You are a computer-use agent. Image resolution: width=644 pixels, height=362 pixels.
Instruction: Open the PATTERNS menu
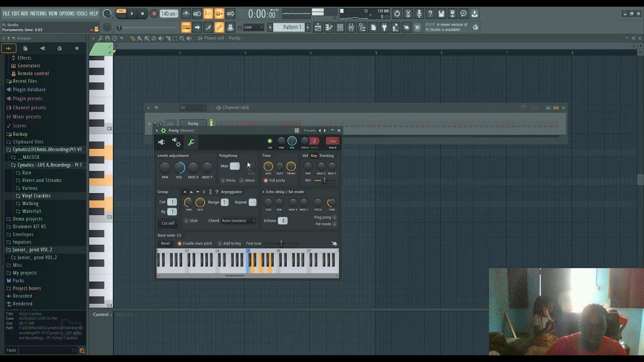pyautogui.click(x=38, y=14)
